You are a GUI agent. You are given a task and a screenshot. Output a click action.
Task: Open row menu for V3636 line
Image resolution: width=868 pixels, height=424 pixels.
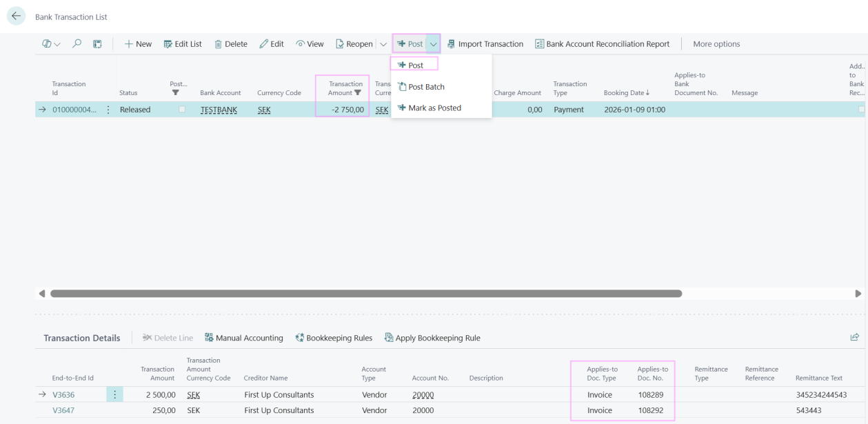(114, 395)
